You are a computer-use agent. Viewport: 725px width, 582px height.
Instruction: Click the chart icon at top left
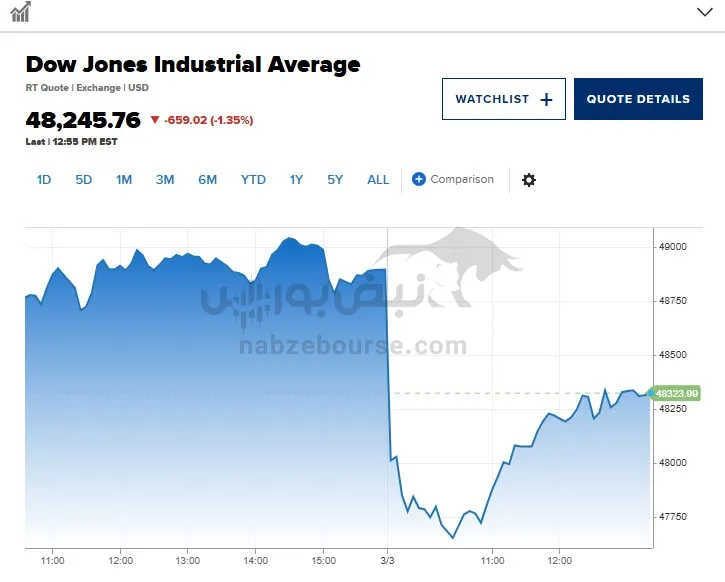point(21,12)
